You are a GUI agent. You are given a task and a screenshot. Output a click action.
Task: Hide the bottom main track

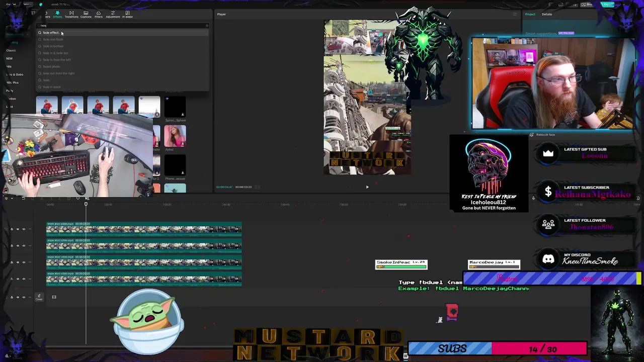coord(17,297)
